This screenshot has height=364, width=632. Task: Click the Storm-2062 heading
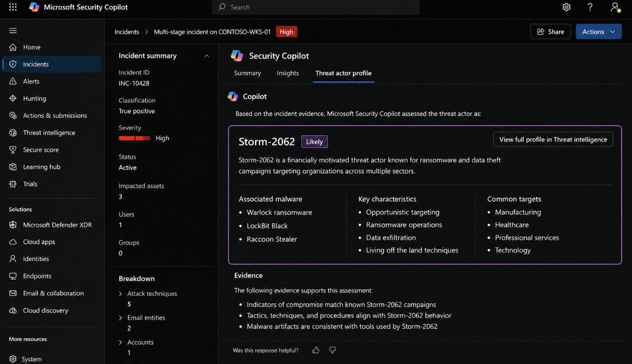[x=267, y=141]
